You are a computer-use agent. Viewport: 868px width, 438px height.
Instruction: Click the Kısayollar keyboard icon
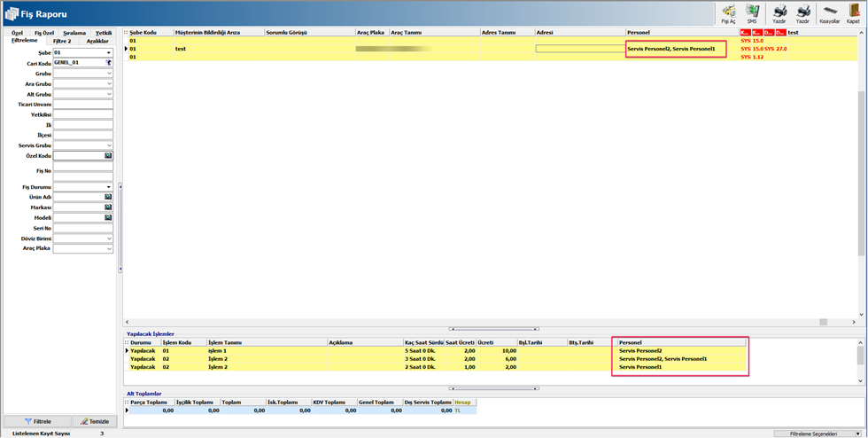(830, 12)
